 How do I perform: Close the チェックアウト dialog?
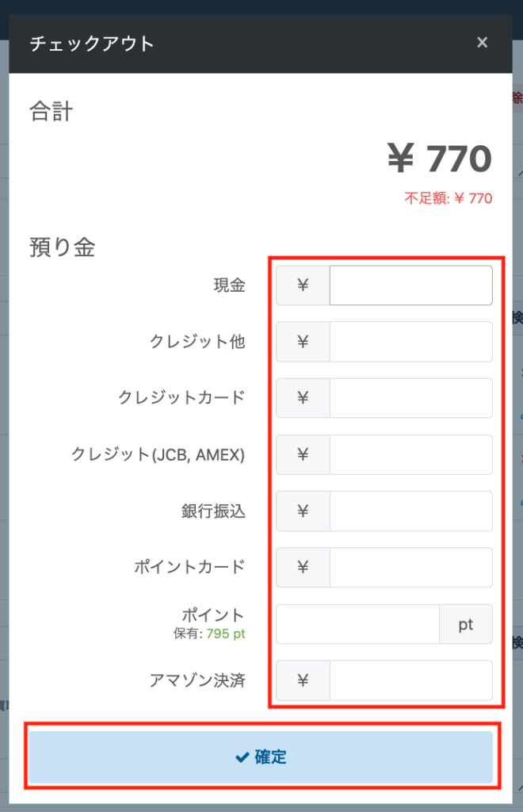point(482,43)
